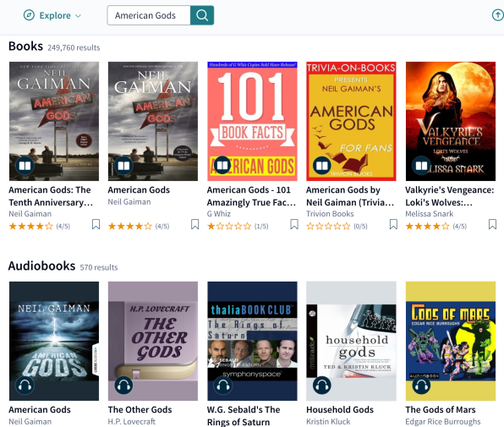Open American Gods Tenth Anniversary cover
Viewport: 504px width, 427px height.
(x=54, y=121)
